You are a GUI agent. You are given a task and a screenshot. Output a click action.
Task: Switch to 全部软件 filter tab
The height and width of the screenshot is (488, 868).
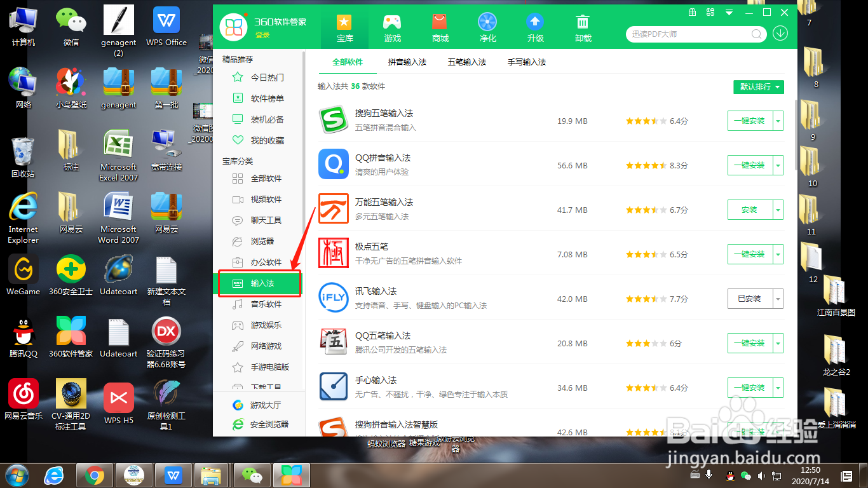348,62
